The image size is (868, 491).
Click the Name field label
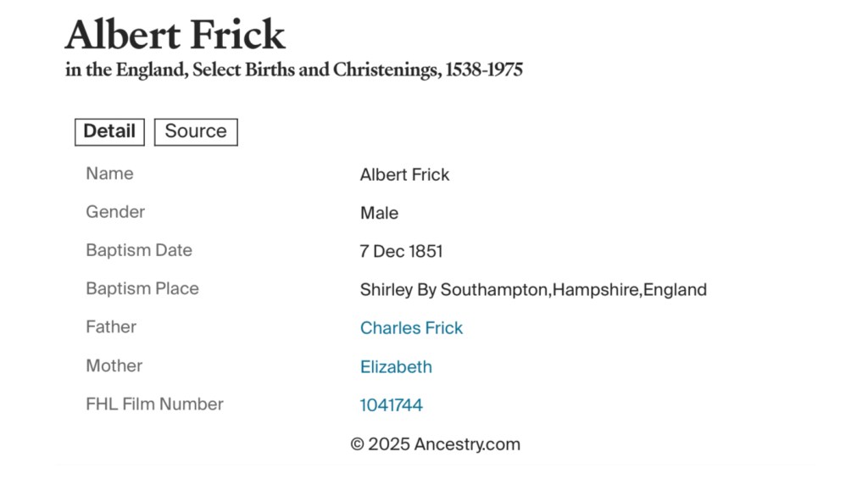tap(109, 174)
